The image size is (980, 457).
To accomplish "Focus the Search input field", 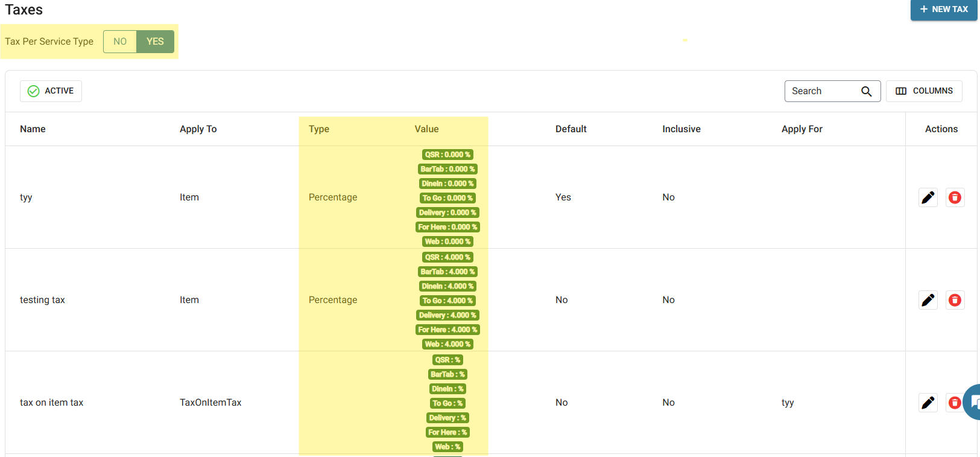I will click(x=823, y=91).
